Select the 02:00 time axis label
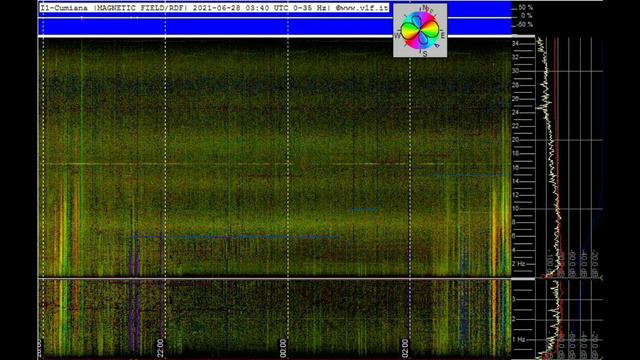This screenshot has width=640, height=360. pos(404,348)
